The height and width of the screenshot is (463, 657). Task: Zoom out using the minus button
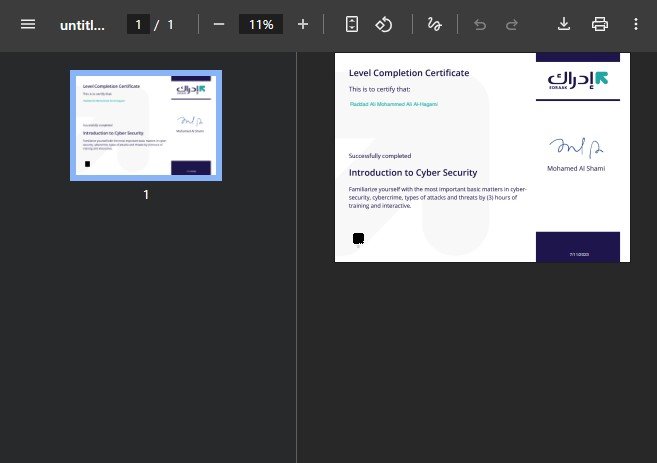point(219,24)
